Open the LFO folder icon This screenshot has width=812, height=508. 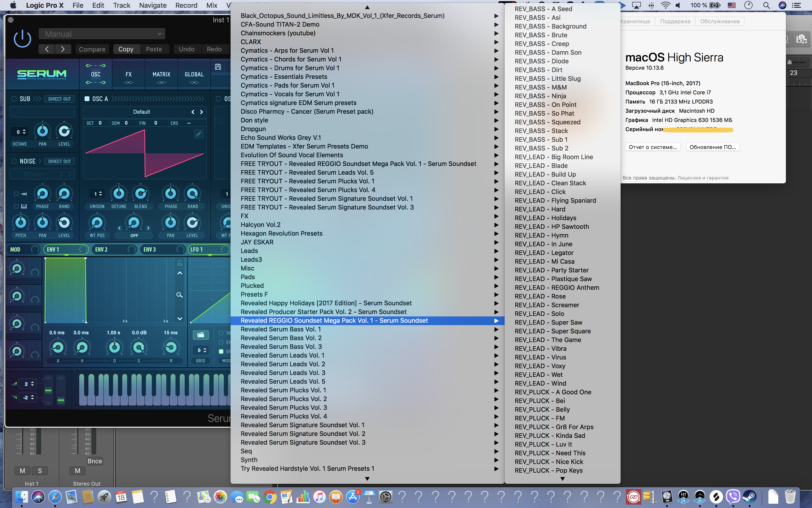201,335
